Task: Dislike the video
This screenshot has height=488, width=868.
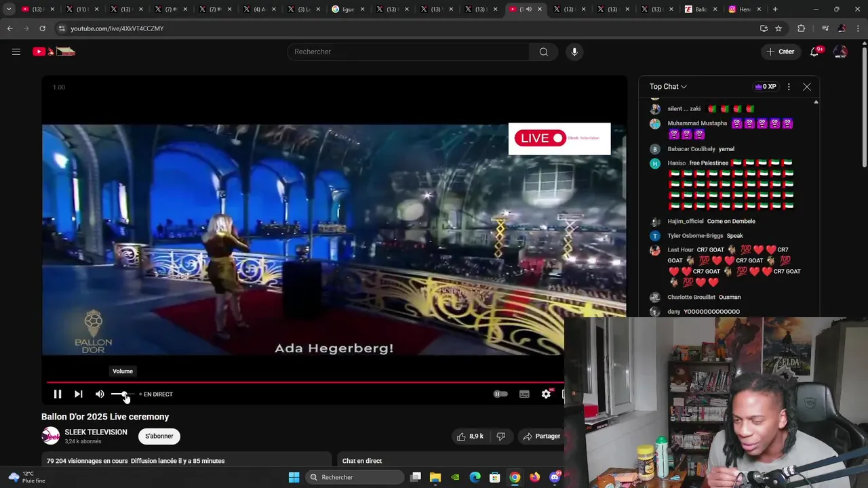Action: point(501,436)
